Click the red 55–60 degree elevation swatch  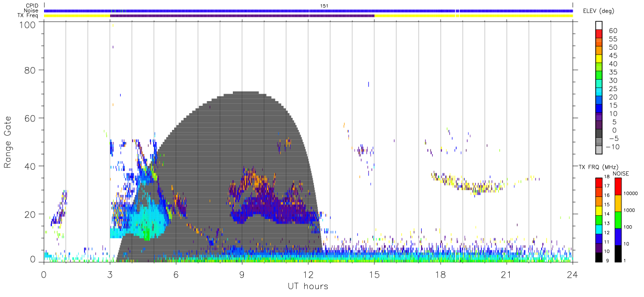coord(598,35)
